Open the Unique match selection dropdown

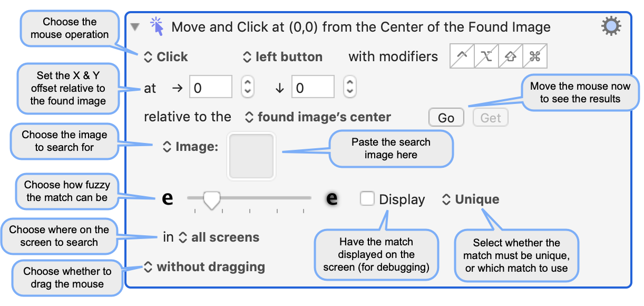471,199
